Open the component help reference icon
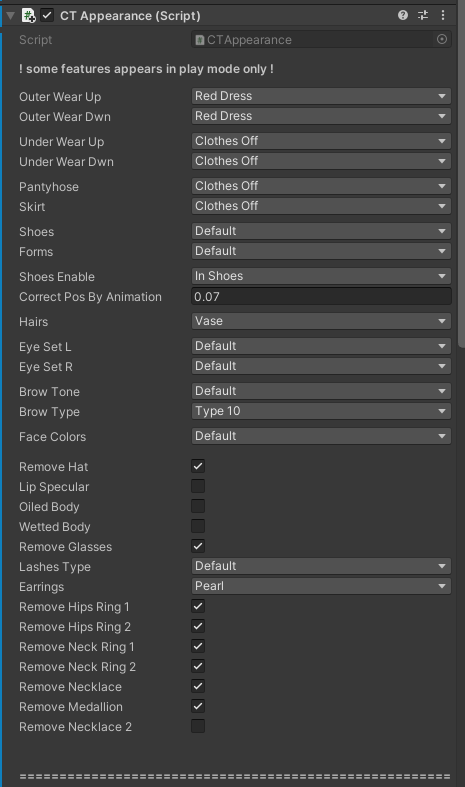Viewport: 465px width, 787px height. click(x=402, y=16)
